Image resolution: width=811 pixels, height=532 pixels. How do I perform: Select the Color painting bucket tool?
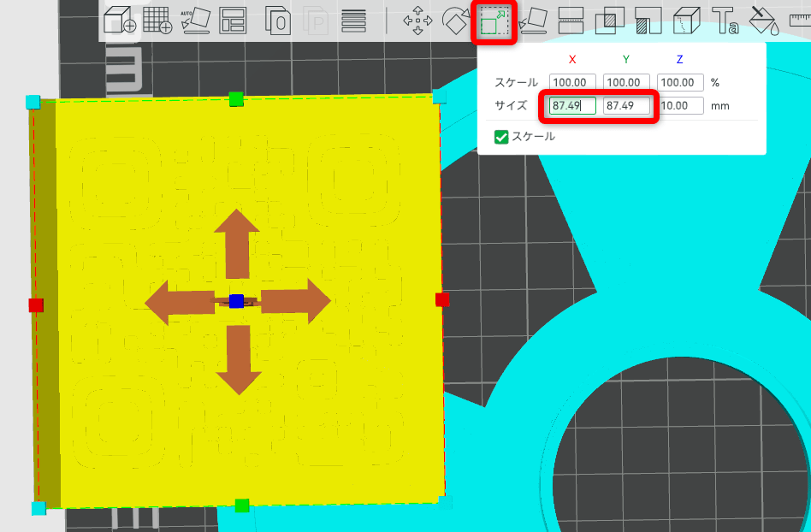(x=764, y=21)
